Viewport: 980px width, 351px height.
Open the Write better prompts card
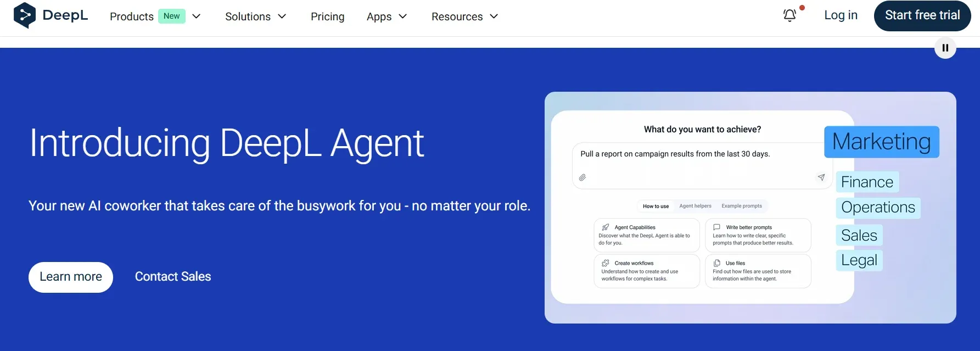(x=758, y=235)
